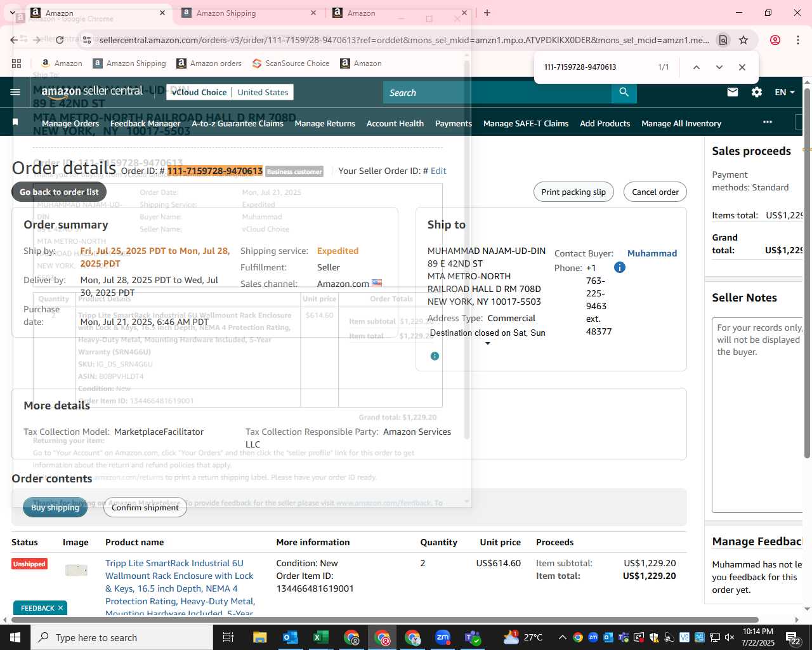Open Zoom from the taskbar

click(x=443, y=637)
